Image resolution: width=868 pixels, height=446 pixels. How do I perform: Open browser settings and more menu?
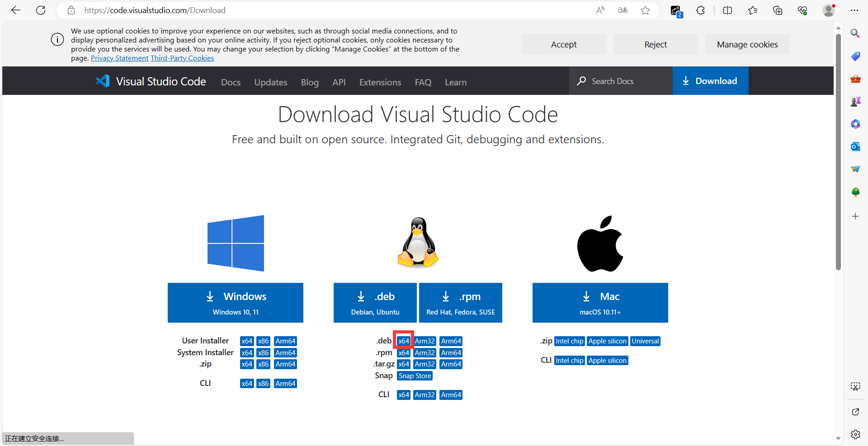tap(854, 10)
